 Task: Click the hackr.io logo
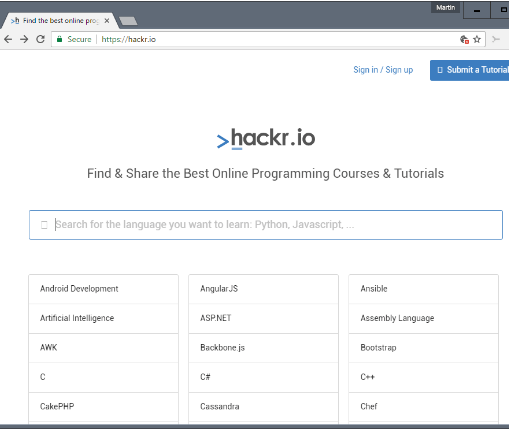(266, 138)
